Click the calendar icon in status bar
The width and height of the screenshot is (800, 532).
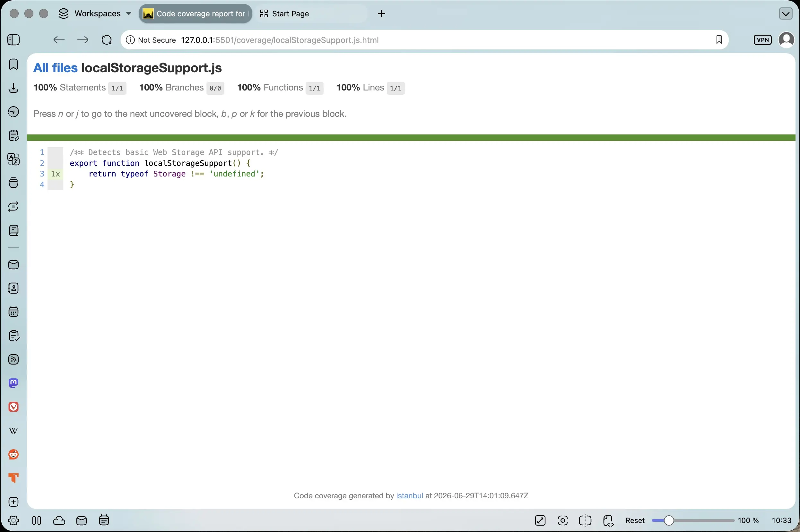[104, 520]
